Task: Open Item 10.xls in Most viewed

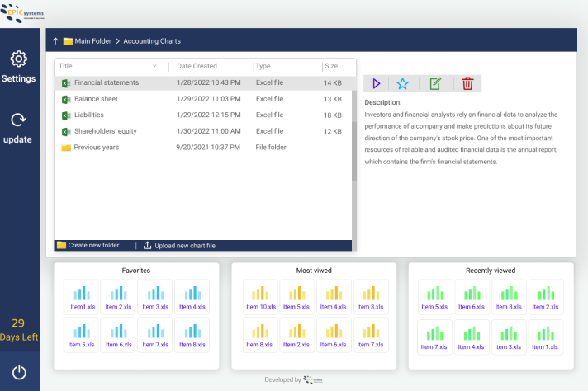Action: click(x=260, y=296)
